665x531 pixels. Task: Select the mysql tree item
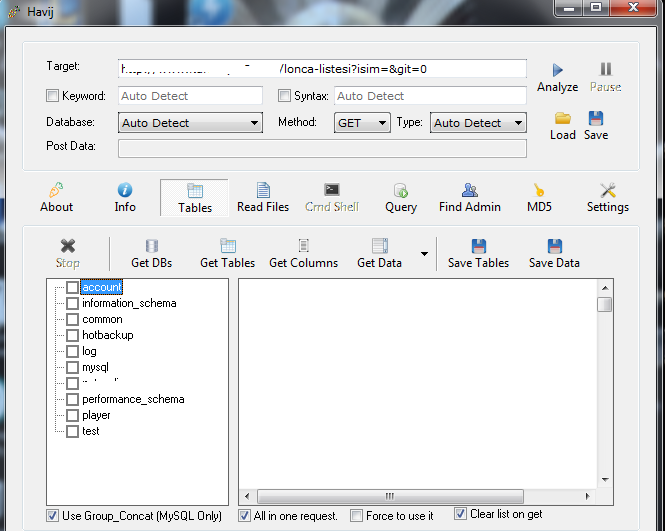tap(95, 367)
